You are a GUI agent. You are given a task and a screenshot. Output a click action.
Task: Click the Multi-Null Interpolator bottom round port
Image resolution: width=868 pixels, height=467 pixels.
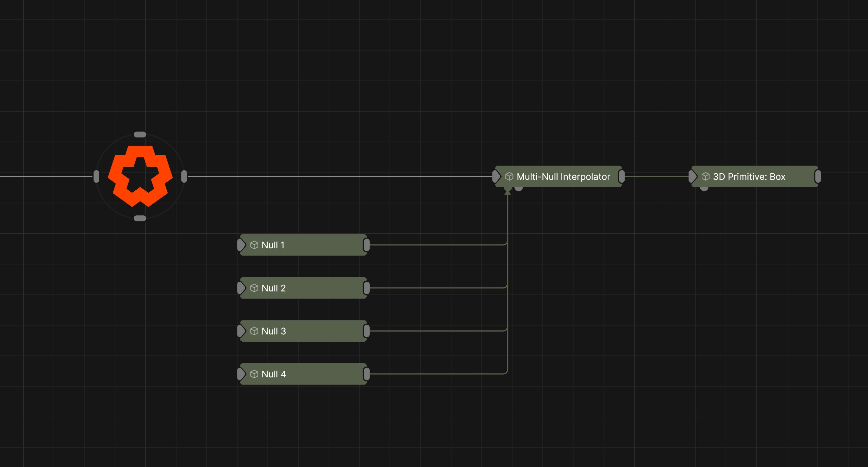pos(519,188)
